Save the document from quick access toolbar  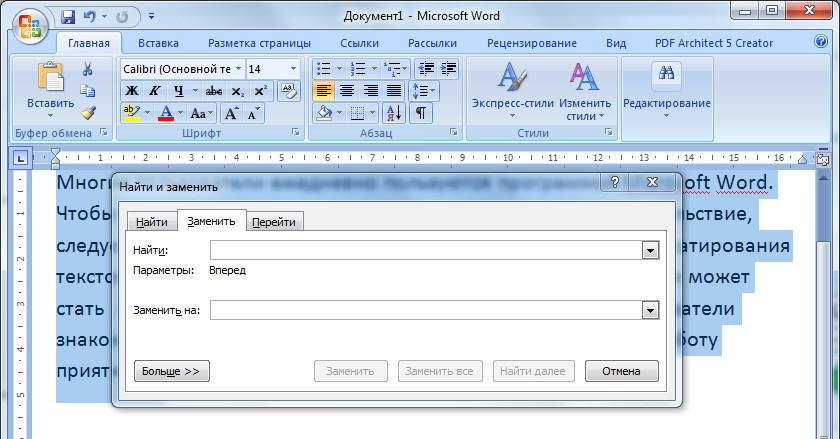tap(68, 17)
